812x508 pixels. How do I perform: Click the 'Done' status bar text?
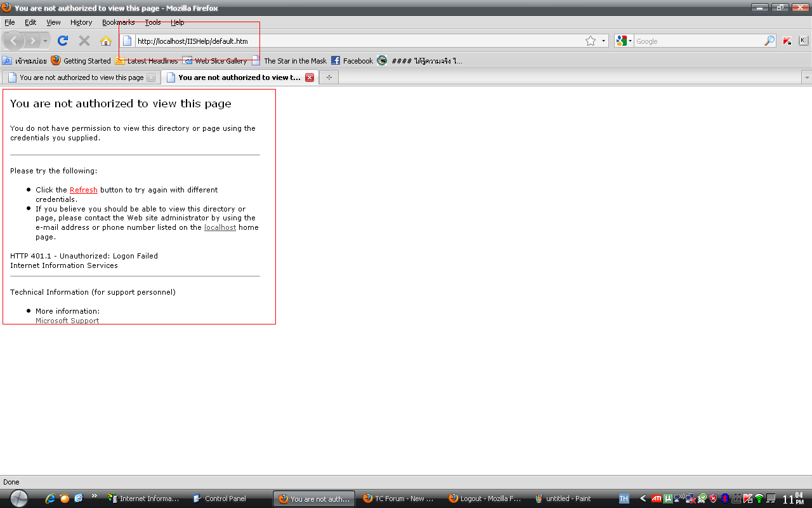tap(11, 482)
